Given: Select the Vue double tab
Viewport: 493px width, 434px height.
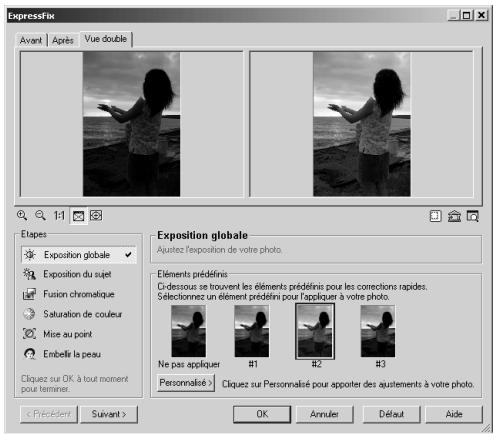Looking at the screenshot, I should pos(106,39).
